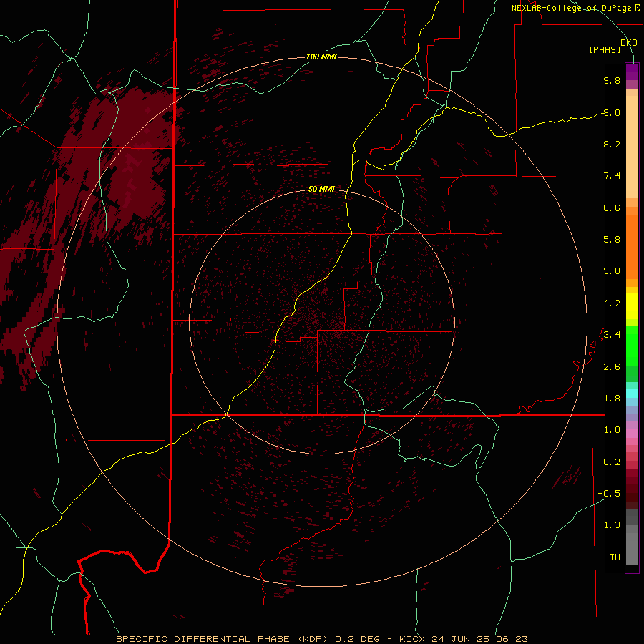The image size is (644, 644).
Task: Click the 4.2 scale label
Action: click(x=612, y=303)
